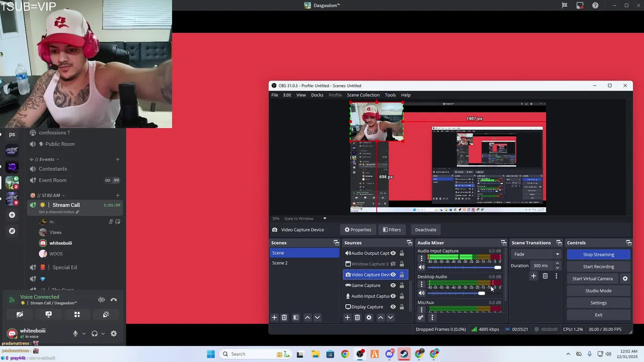
Task: Open source properties gear in Sources panel
Action: point(369,318)
